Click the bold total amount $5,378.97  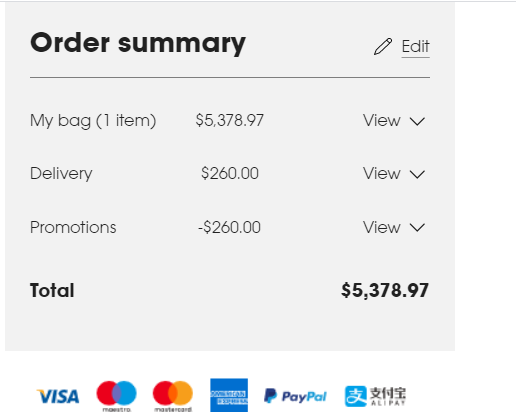point(385,290)
